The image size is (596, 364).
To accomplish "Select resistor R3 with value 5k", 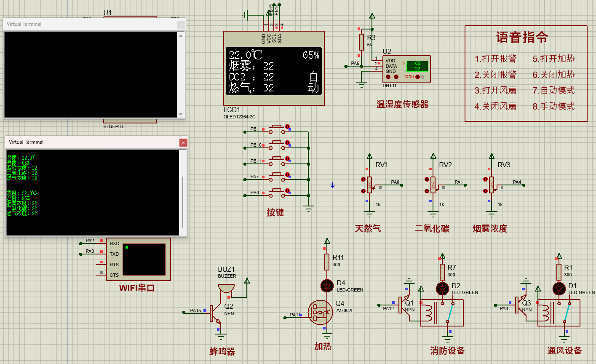I will [361, 42].
